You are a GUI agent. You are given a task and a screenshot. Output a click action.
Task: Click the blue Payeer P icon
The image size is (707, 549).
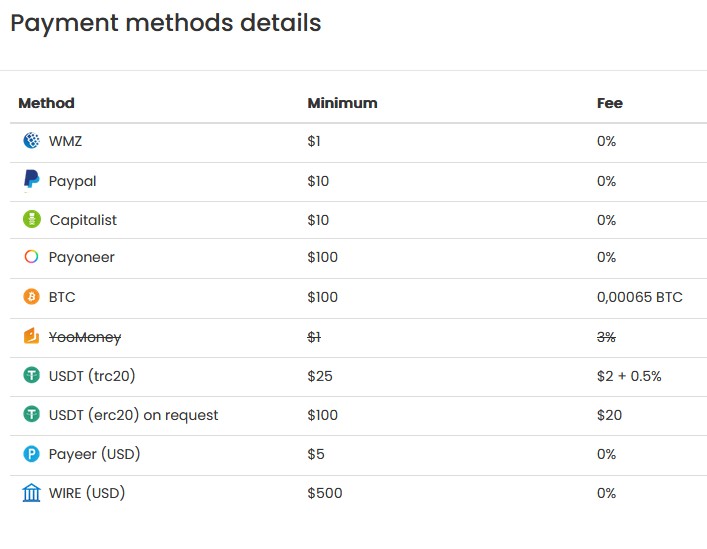click(x=32, y=453)
